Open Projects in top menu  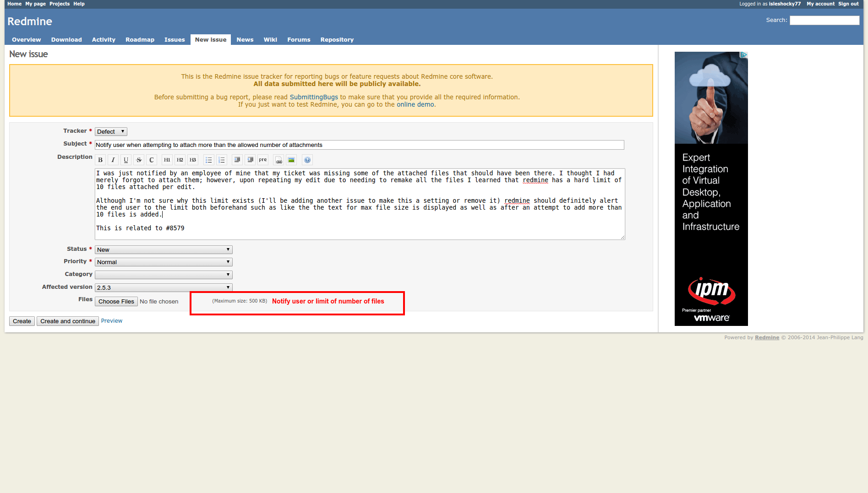tap(60, 4)
